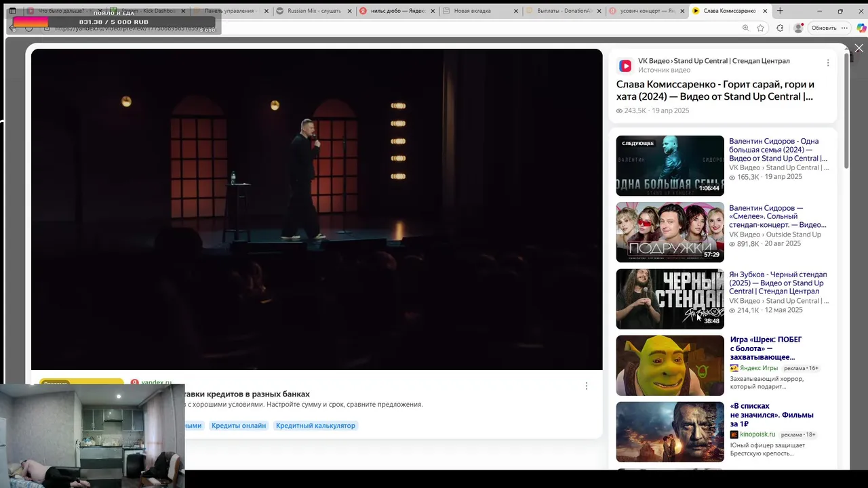Image resolution: width=868 pixels, height=488 pixels.
Task: Open the tab actions icon at far left
Action: pos(12,11)
